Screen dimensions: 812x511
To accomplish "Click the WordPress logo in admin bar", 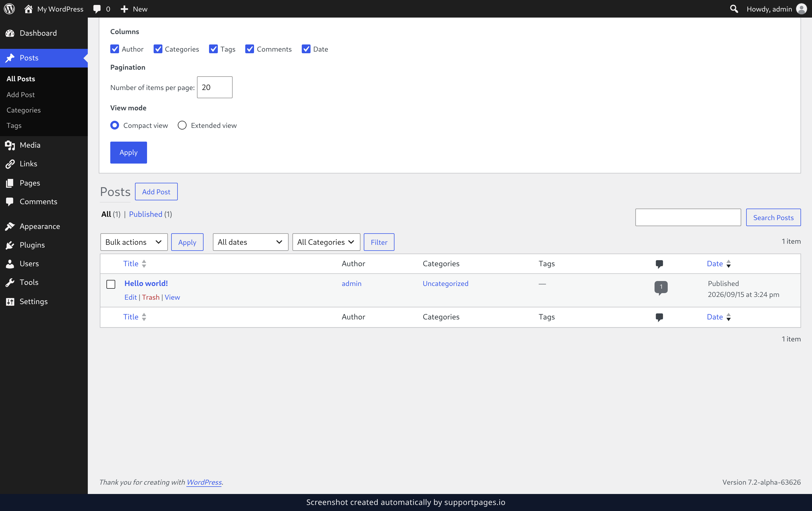I will (9, 9).
